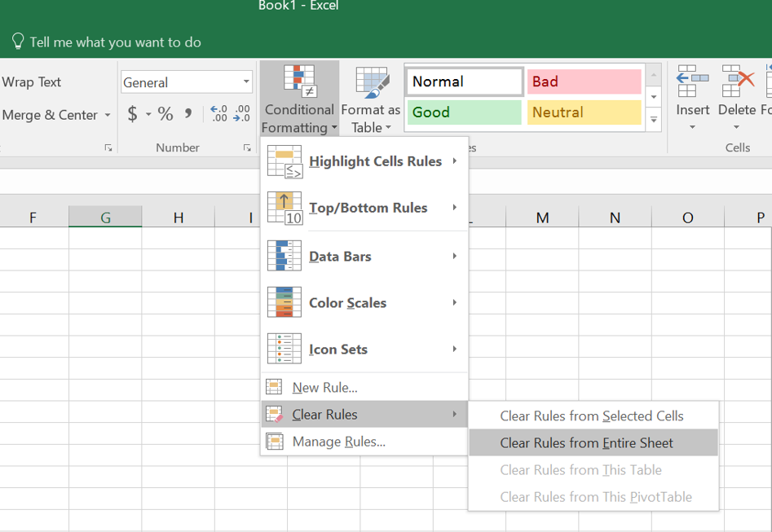Click the Delete cells icon
Screen dimensions: 772x532
pyautogui.click(x=738, y=81)
